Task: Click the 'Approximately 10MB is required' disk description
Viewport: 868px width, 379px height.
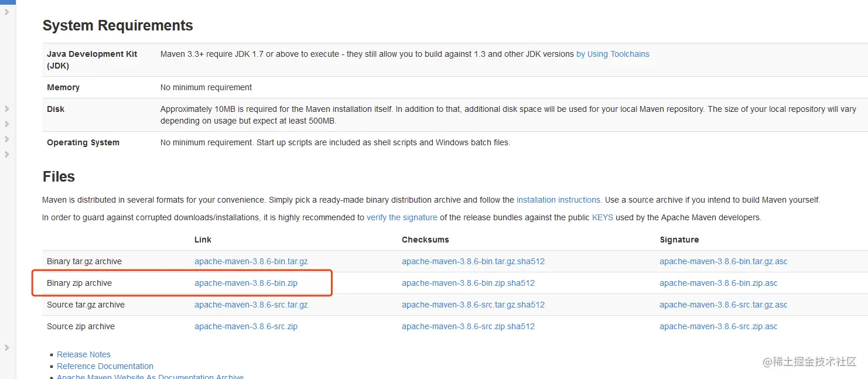Action: [x=508, y=115]
